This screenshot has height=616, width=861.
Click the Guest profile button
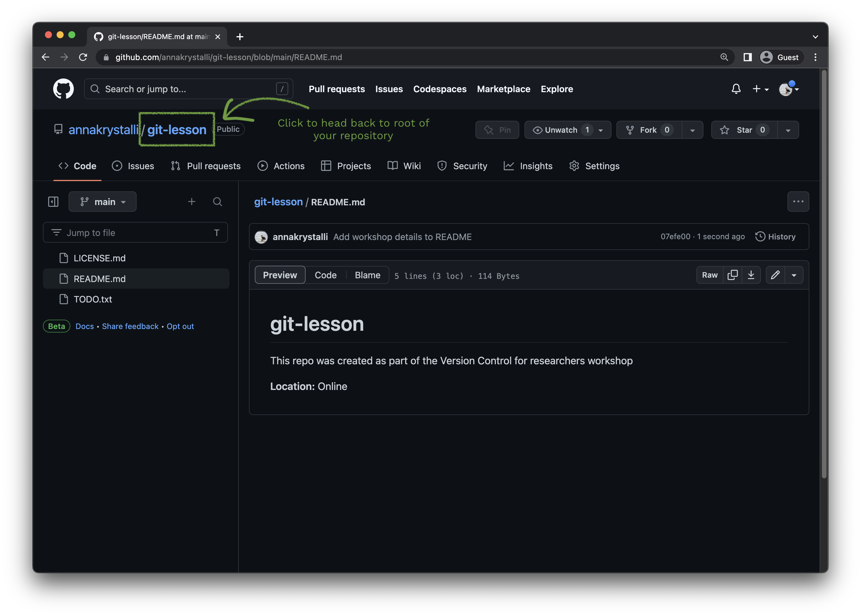[x=781, y=57]
